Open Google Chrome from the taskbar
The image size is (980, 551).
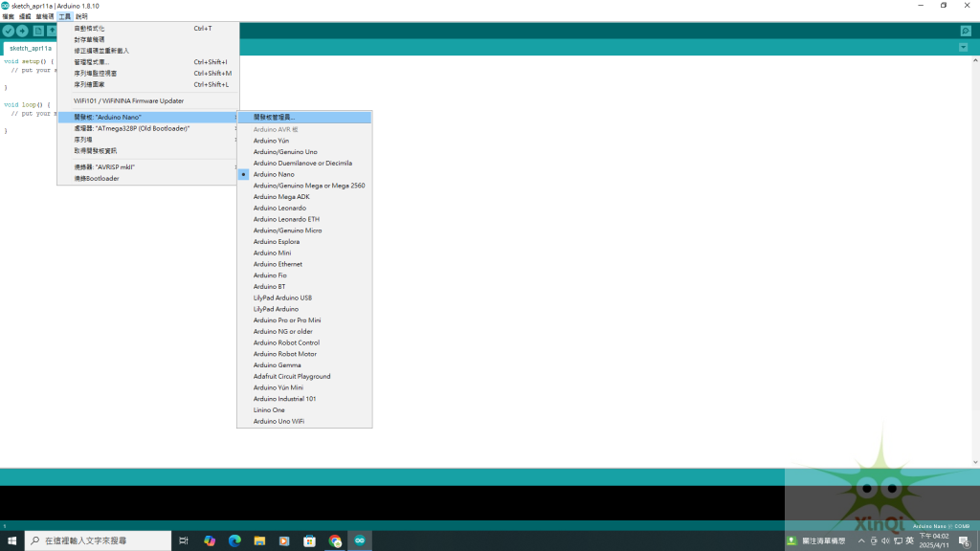(335, 541)
